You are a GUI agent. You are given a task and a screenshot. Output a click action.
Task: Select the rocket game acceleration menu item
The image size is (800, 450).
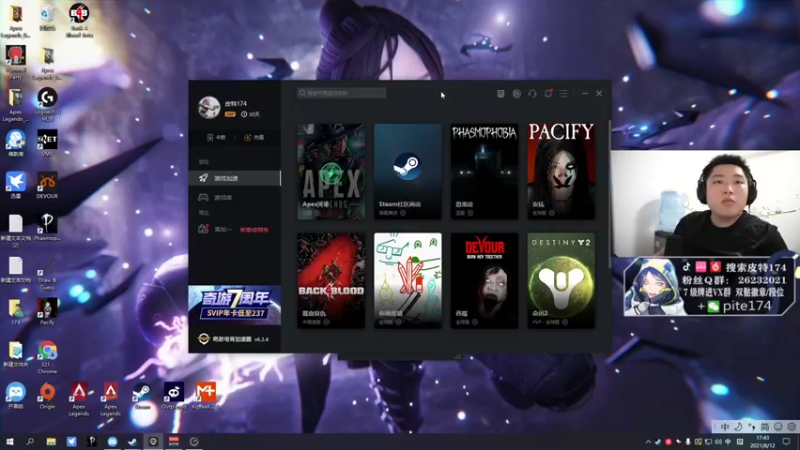[x=235, y=178]
